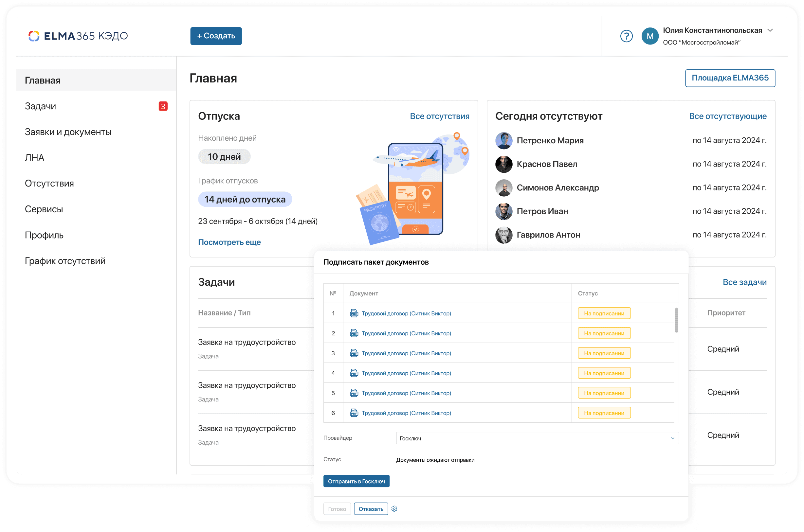This screenshot has width=804, height=532.
Task: Click PDF icon of document row 4
Action: click(x=354, y=373)
